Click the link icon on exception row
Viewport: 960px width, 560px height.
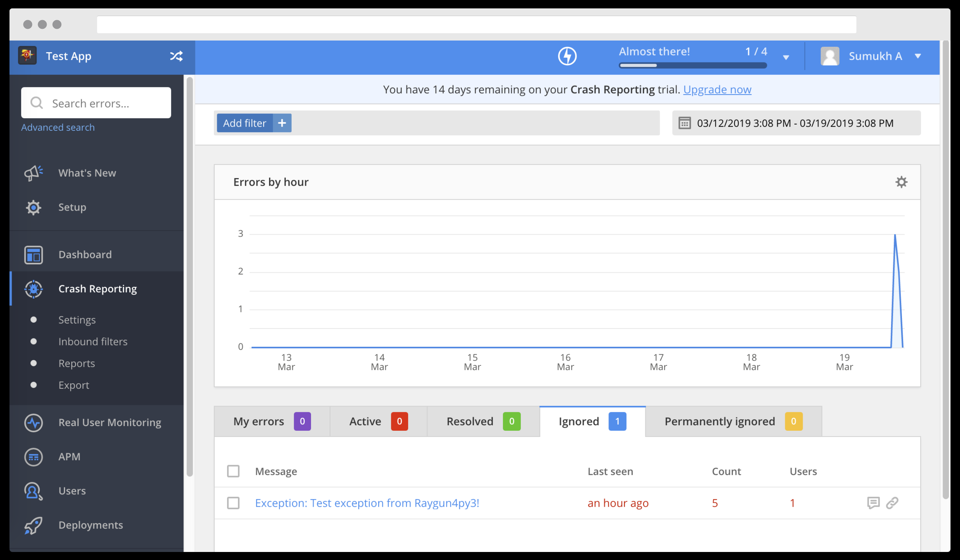892,502
